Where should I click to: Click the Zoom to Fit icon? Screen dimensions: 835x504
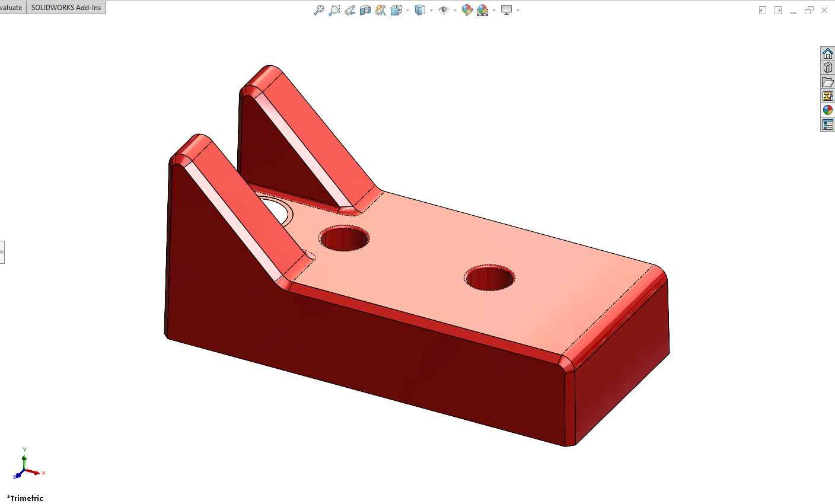tap(319, 10)
